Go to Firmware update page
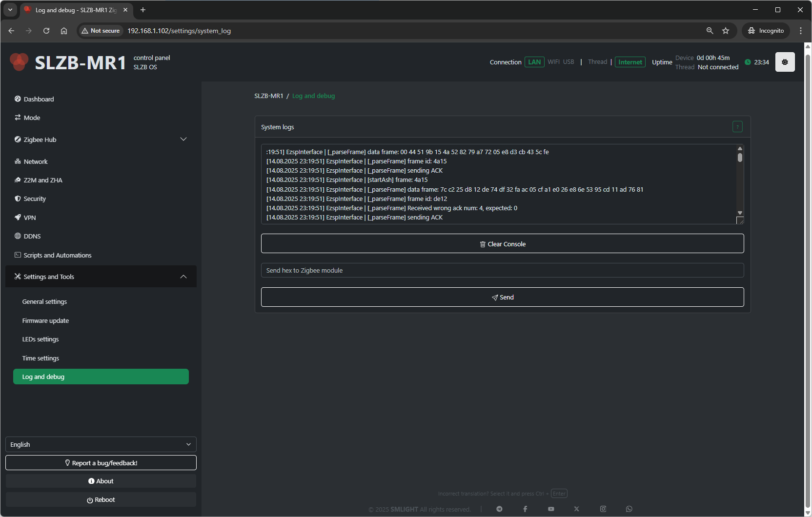 pos(45,320)
